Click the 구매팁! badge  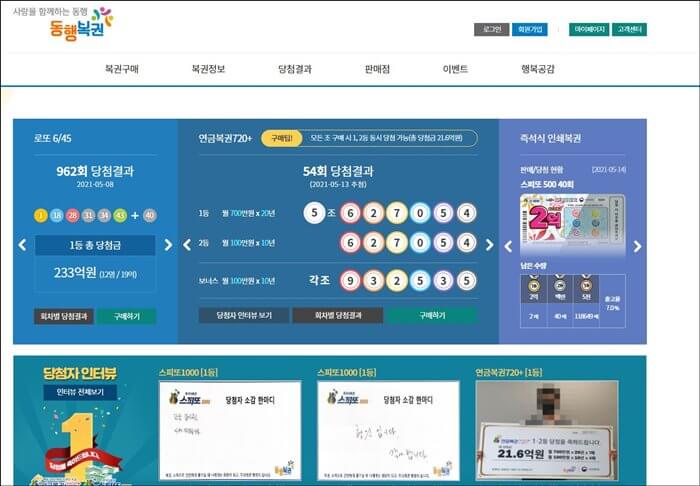(282, 138)
